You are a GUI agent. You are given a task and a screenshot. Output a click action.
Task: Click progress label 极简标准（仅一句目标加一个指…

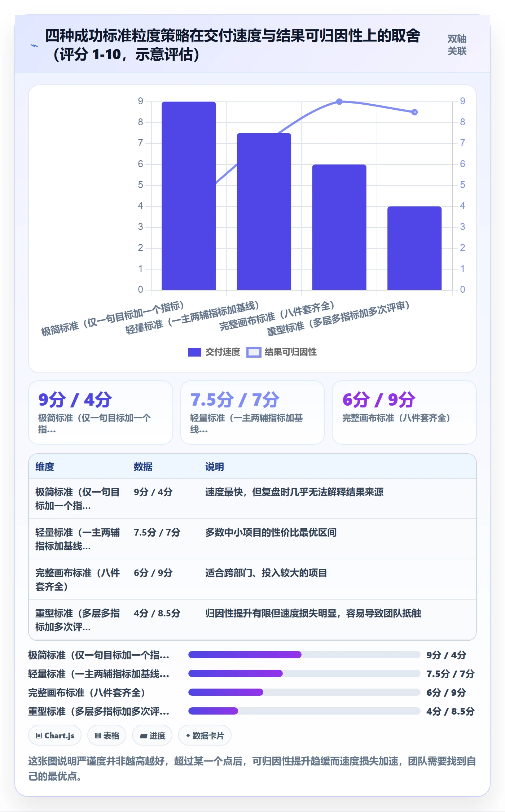tap(99, 655)
